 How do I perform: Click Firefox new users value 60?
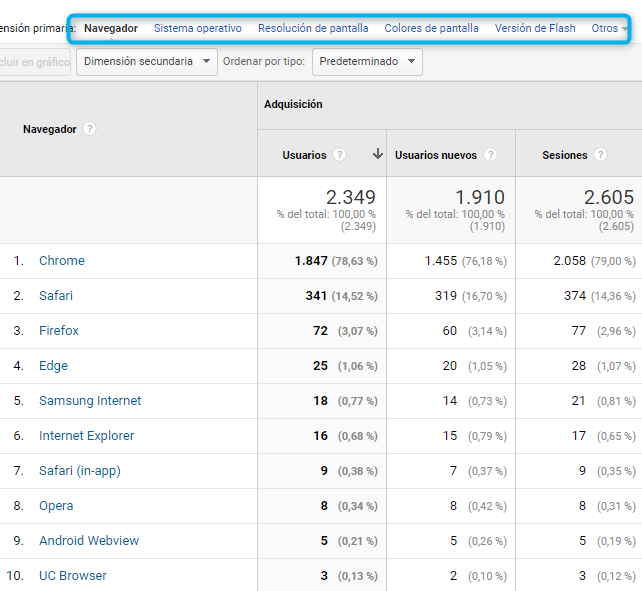(450, 331)
